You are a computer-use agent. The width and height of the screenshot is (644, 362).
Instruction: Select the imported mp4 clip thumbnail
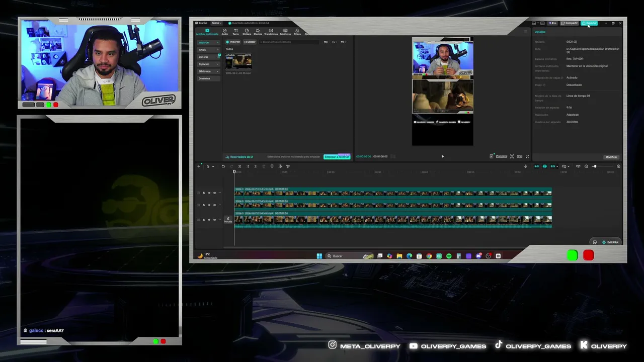coord(238,61)
